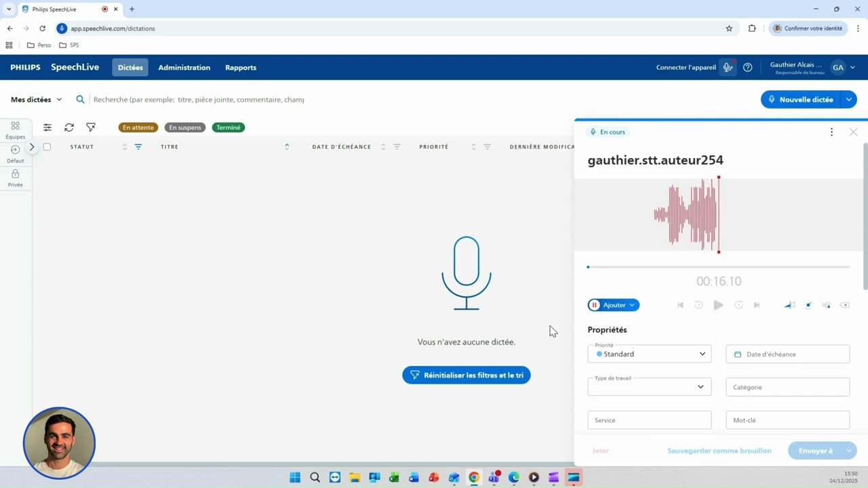Click the microphone device icon in header
The image size is (868, 488).
click(x=728, y=68)
